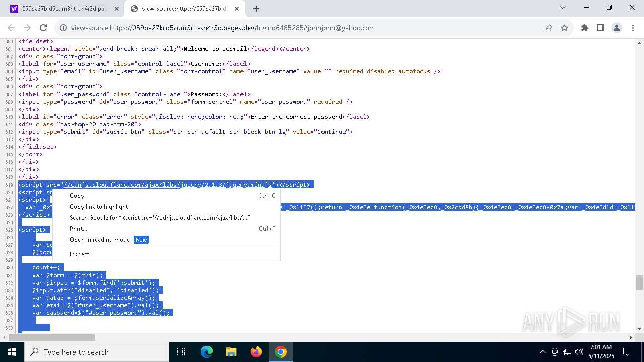The width and height of the screenshot is (644, 362).
Task: Click 'var $form = $(this);' line
Action: 67,275
